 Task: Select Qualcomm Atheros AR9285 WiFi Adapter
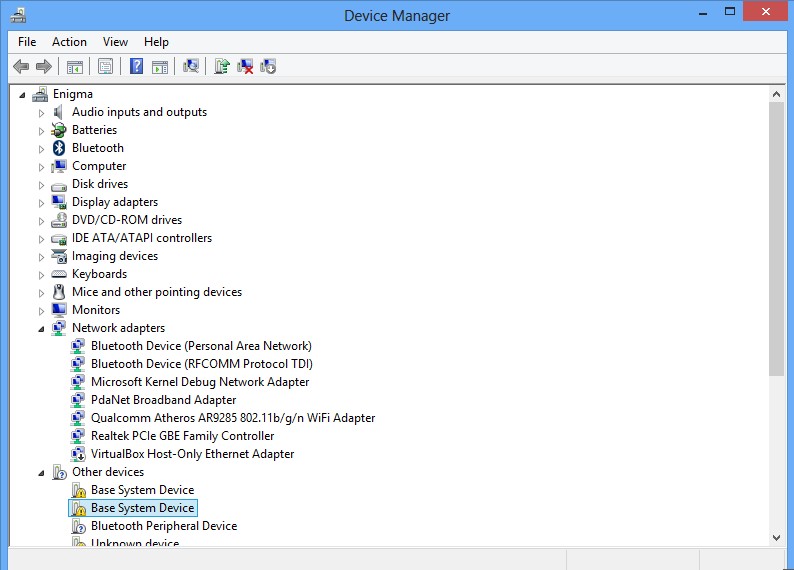click(232, 418)
